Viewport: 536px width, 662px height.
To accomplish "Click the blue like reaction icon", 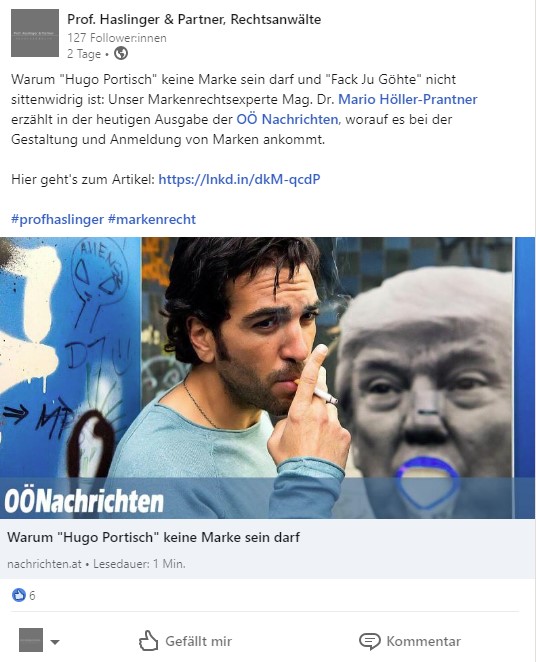I will click(x=19, y=595).
